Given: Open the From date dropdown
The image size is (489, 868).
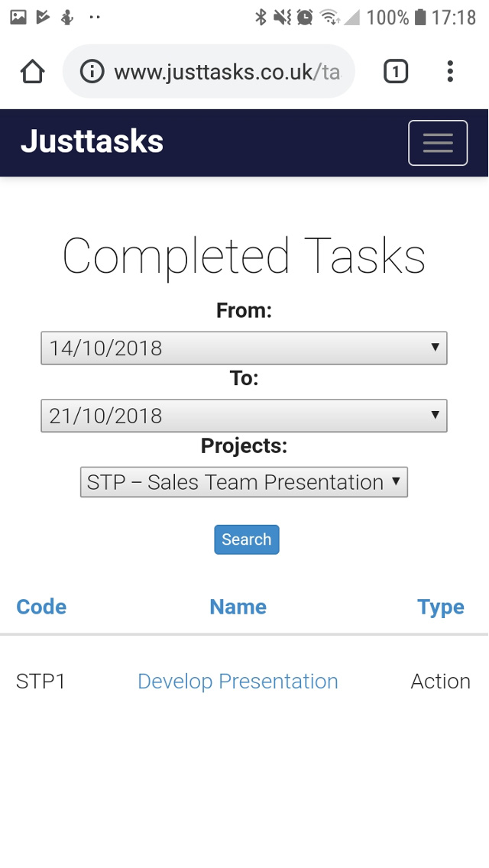Looking at the screenshot, I should pos(244,348).
